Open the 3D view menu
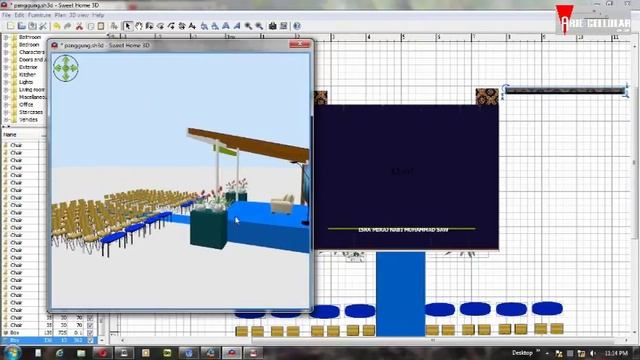Image resolution: width=640 pixels, height=360 pixels. (79, 15)
